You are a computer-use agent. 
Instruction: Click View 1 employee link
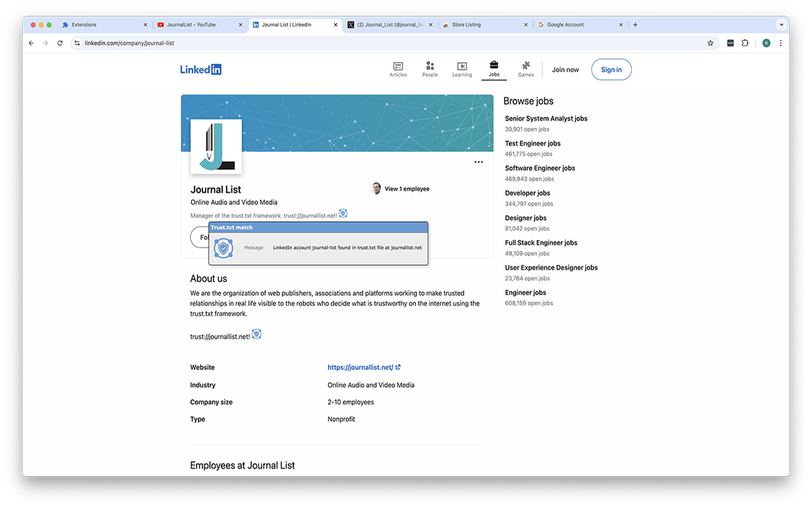click(407, 189)
